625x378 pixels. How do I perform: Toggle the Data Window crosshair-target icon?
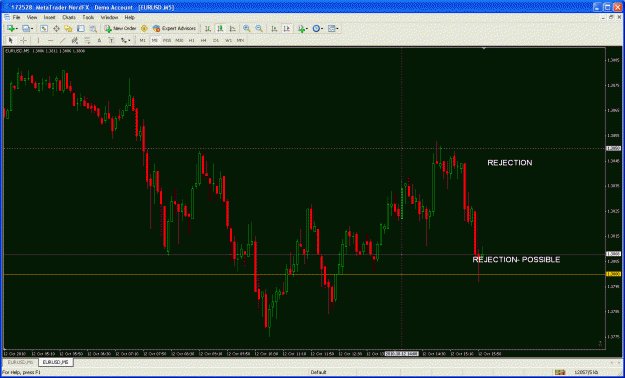[56, 29]
